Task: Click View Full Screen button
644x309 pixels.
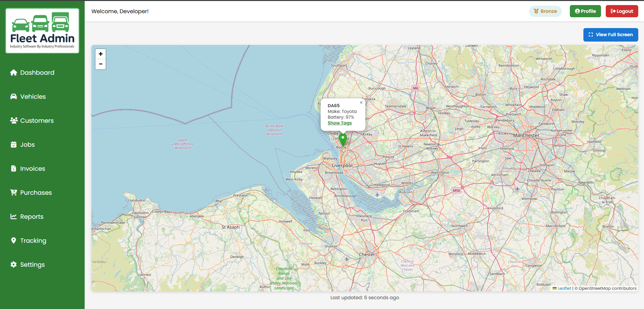Action: [x=610, y=34]
